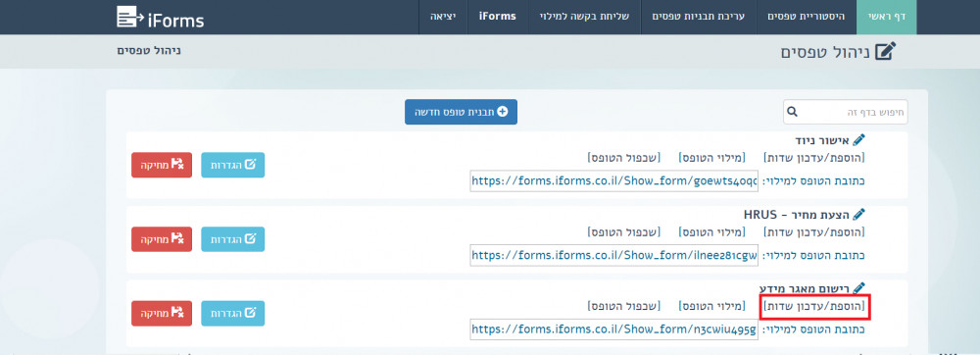The height and width of the screenshot is (355, 980).
Task: Open הגדרות for אישור ניוד
Action: coord(232,165)
